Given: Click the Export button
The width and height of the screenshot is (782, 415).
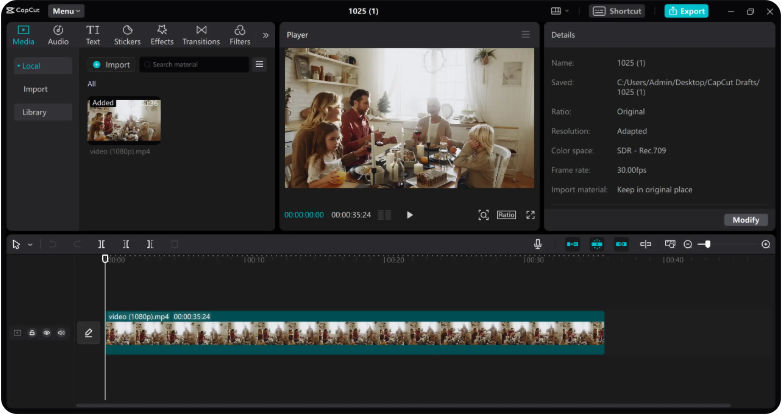Looking at the screenshot, I should pyautogui.click(x=686, y=11).
